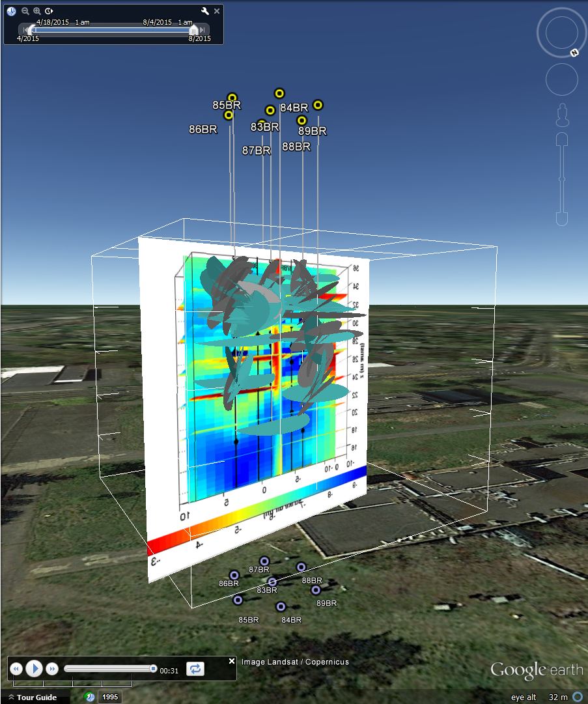The height and width of the screenshot is (704, 588).
Task: Click the Image Landsat / Copernicus attribution
Action: click(295, 662)
